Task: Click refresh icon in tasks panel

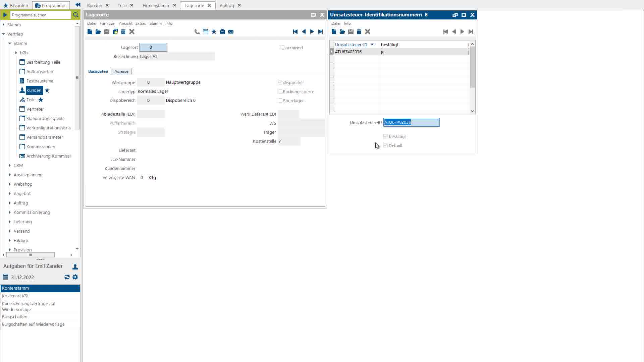Action: (67, 277)
